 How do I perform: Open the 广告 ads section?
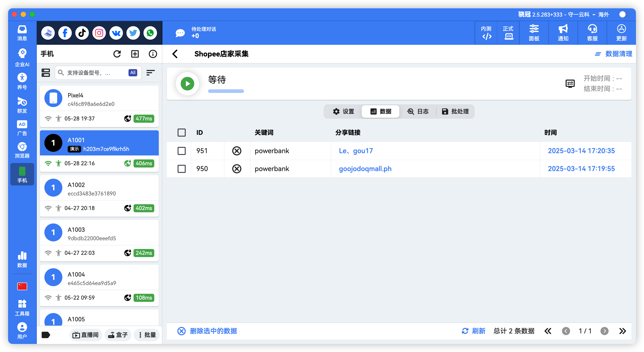(22, 128)
